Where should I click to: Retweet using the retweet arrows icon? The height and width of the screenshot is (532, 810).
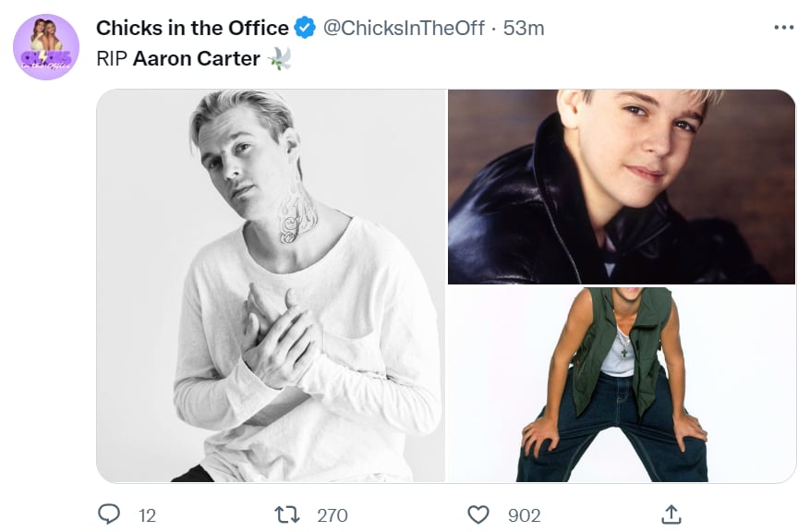coord(286,514)
